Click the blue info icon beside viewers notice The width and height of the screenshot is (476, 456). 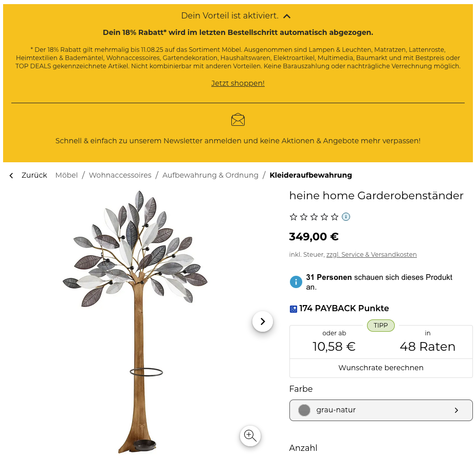click(296, 282)
